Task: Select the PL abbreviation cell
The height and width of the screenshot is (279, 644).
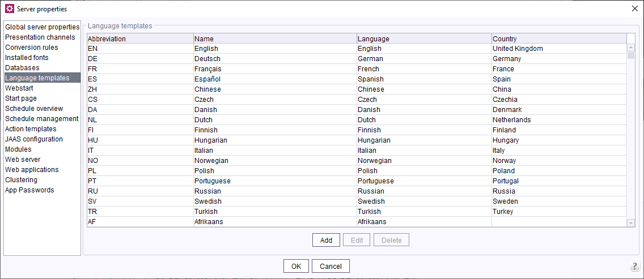Action: coord(140,171)
